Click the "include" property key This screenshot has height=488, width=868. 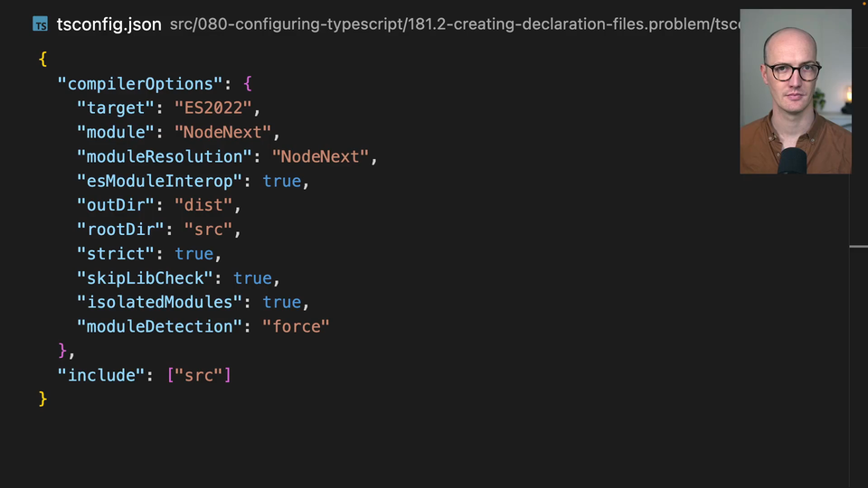click(101, 374)
